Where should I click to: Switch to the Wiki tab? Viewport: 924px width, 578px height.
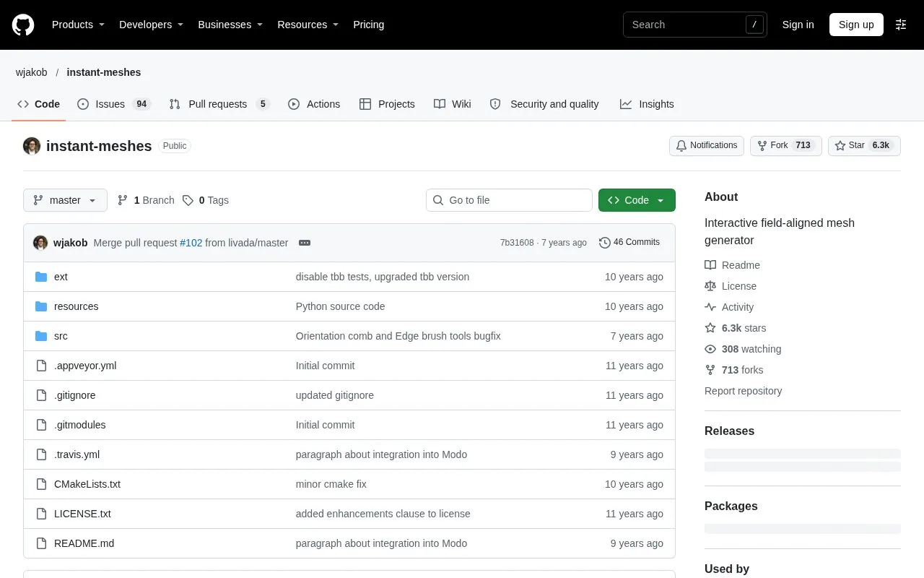click(x=453, y=104)
